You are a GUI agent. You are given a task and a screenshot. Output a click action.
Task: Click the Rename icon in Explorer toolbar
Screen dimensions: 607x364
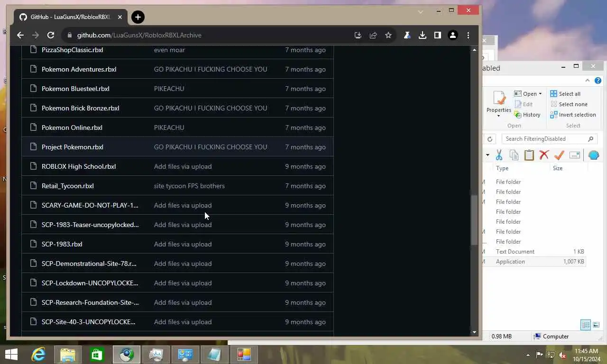[575, 155]
